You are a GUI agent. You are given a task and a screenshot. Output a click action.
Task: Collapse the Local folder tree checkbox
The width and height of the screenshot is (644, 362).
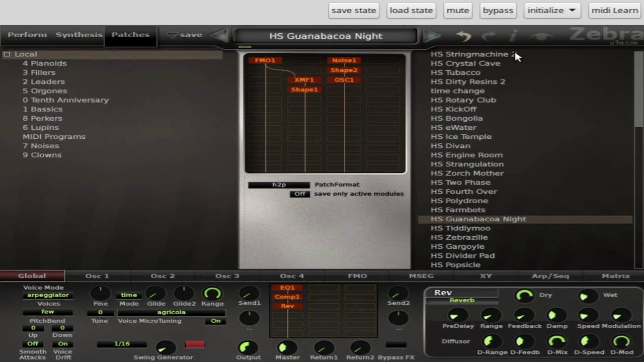[7, 54]
